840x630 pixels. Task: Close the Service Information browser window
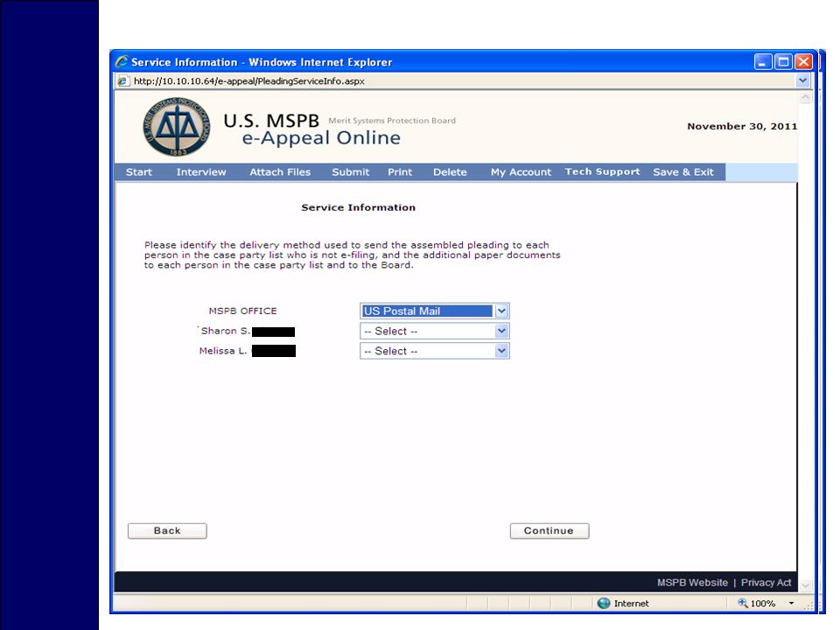click(803, 61)
